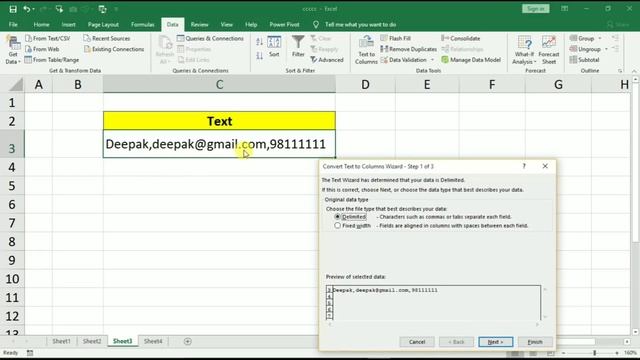Screen dimensions: 640x360
Task: Click Cancel in the wizard
Action: (x=417, y=342)
